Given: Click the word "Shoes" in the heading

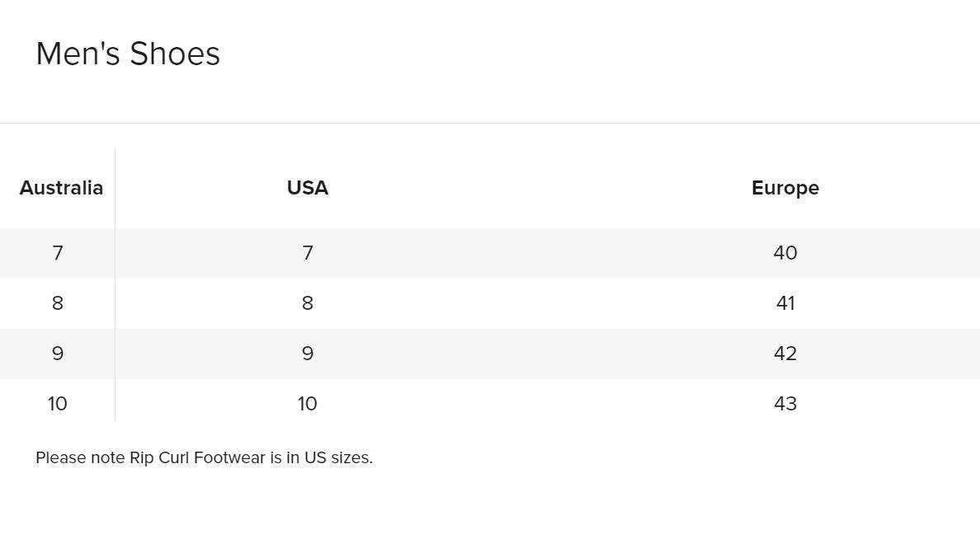Looking at the screenshot, I should [x=175, y=54].
